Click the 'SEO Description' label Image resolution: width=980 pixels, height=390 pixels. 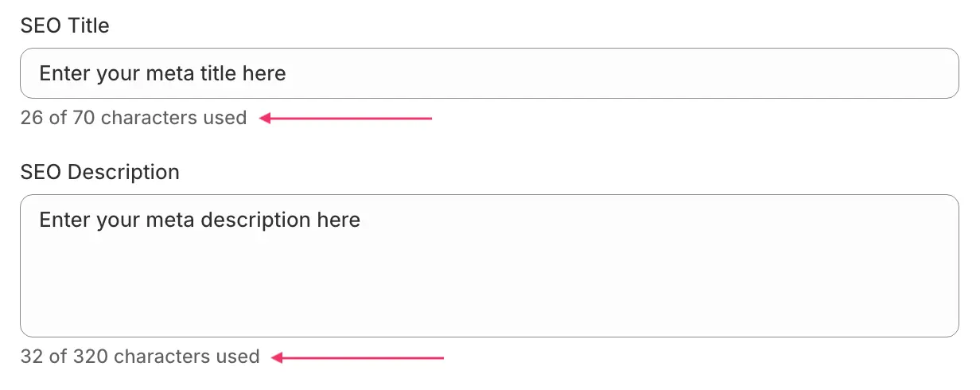point(99,172)
